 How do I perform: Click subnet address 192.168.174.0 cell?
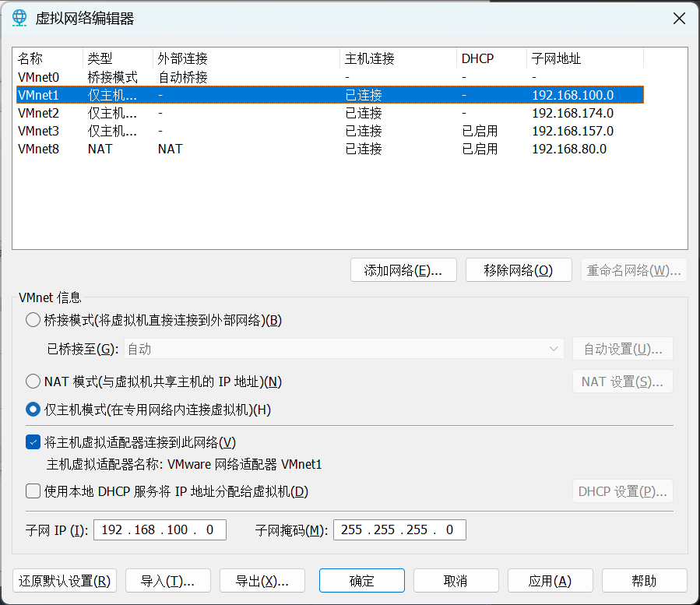(573, 113)
